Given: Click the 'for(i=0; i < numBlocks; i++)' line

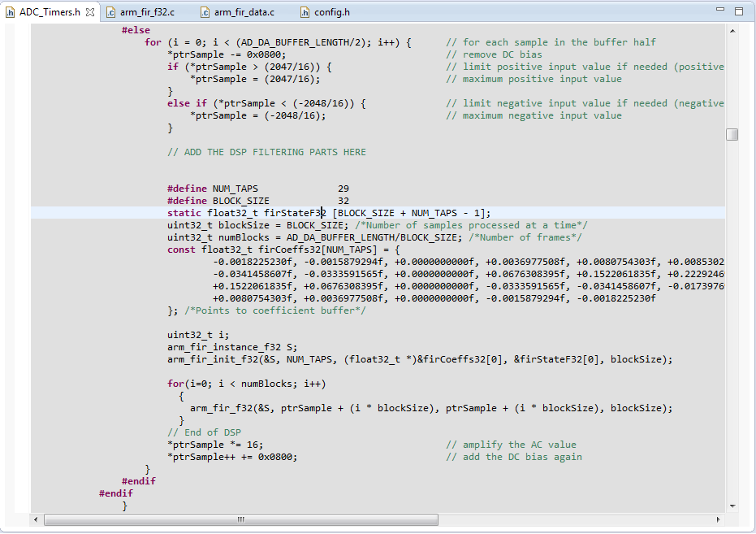Looking at the screenshot, I should coord(246,384).
